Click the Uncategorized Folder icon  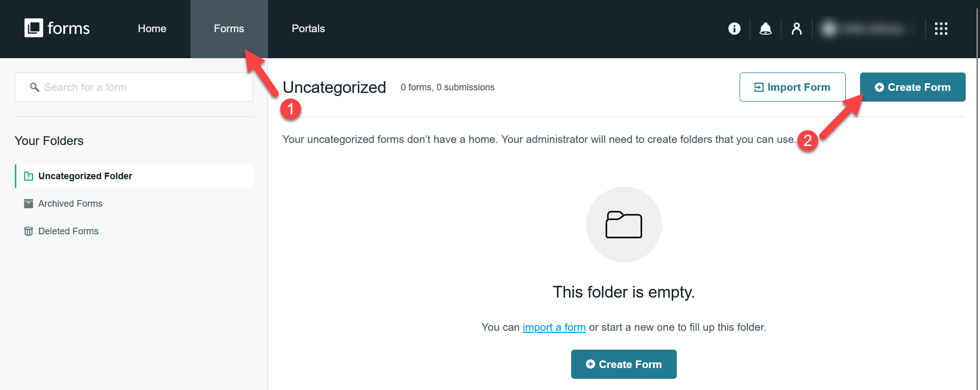click(29, 176)
